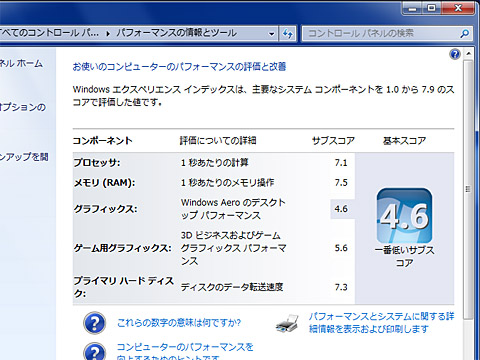Click the 7.5 memory subscore
This screenshot has width=480, height=360.
click(x=341, y=183)
